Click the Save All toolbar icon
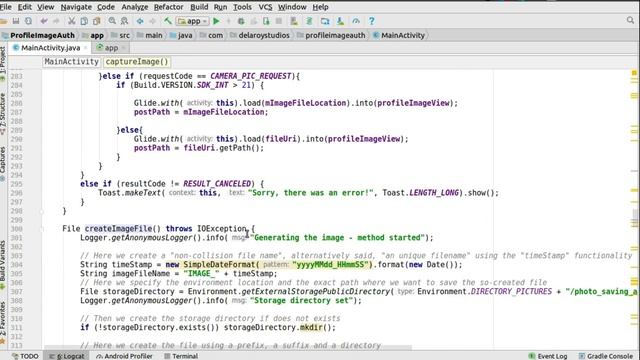The image size is (640, 360). click(x=16, y=21)
